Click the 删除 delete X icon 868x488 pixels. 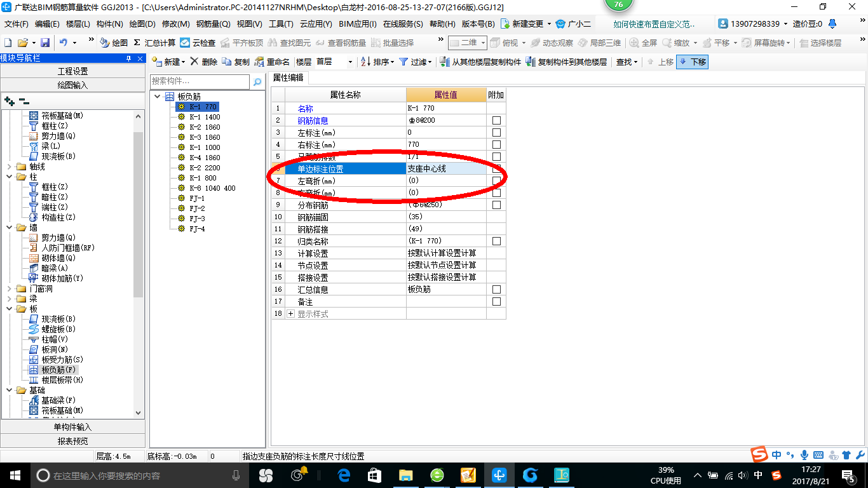[203, 62]
